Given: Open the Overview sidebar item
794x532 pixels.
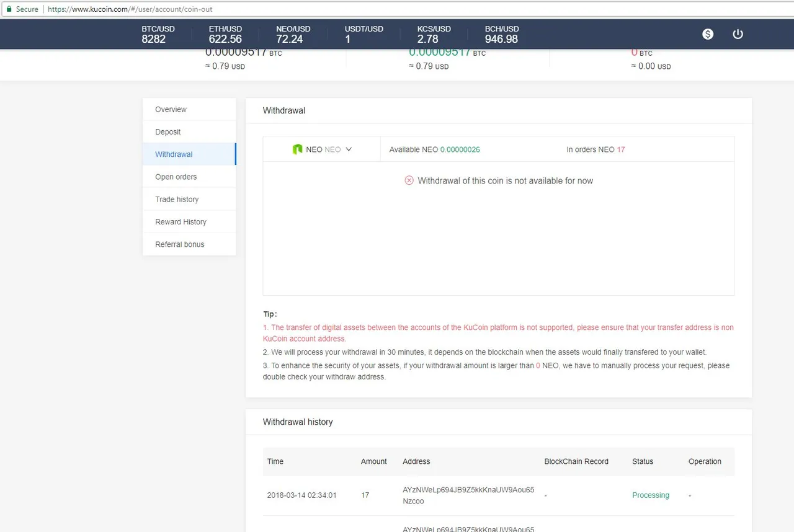Looking at the screenshot, I should [189, 109].
